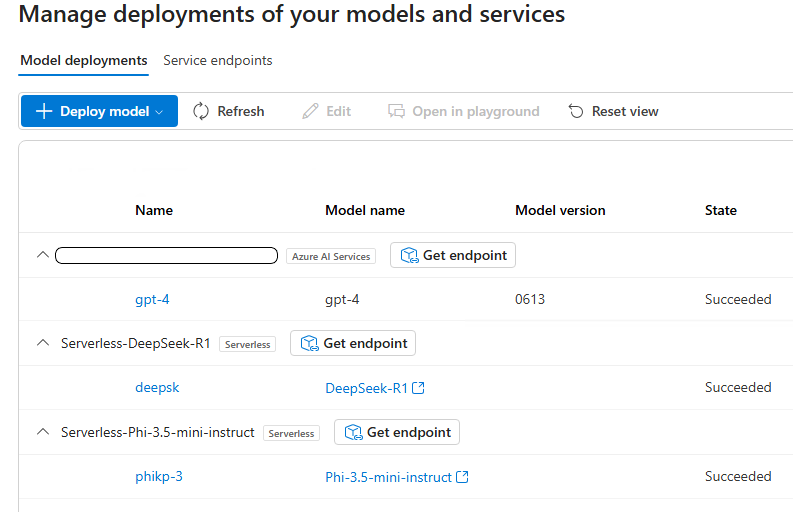Collapse the Serverless-DeepSeek-R1 group
This screenshot has width=793, height=512.
[42, 343]
